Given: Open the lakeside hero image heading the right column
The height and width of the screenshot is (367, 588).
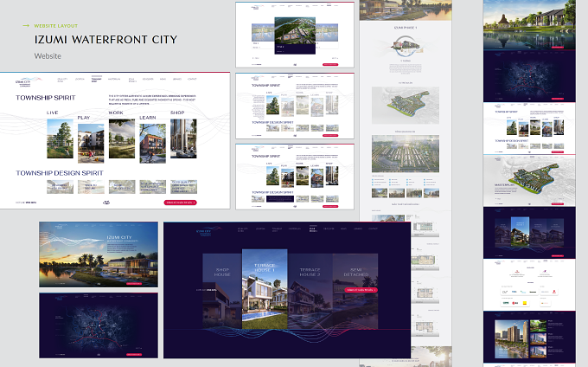Looking at the screenshot, I should click(529, 25).
